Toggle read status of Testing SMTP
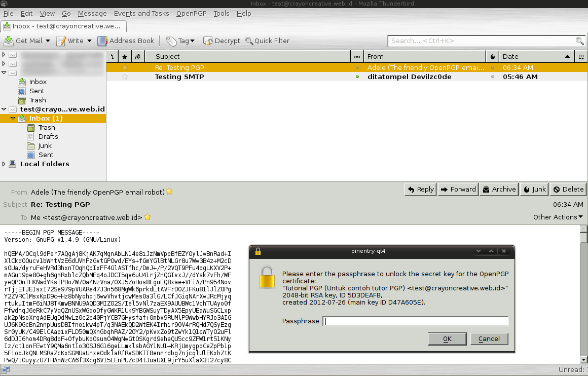This screenshot has height=376, width=588. click(x=357, y=77)
